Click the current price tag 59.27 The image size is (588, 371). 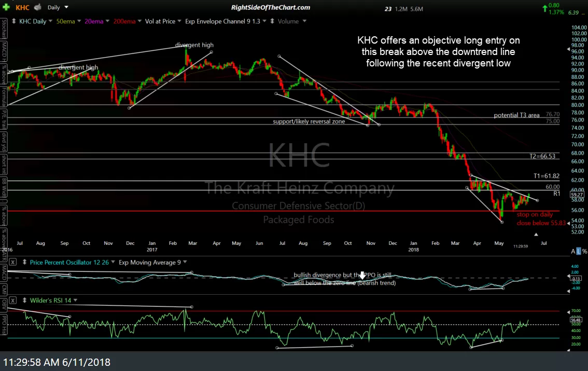point(577,195)
